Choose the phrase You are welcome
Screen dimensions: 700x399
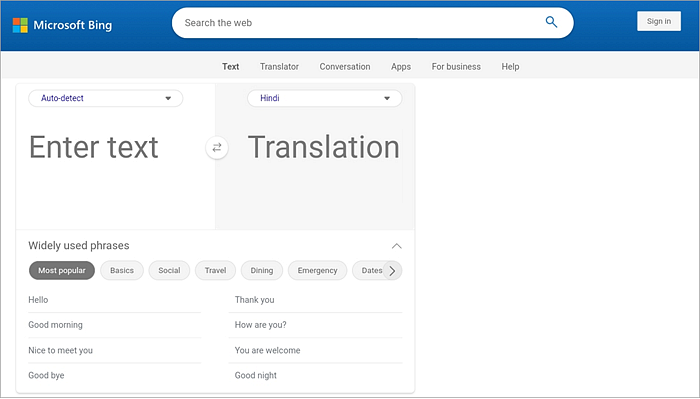(316, 350)
